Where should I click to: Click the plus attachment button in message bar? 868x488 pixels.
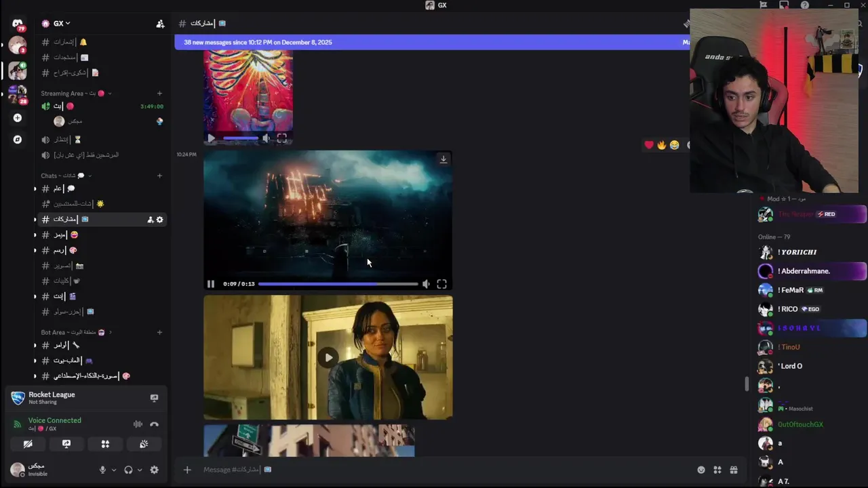pyautogui.click(x=187, y=470)
